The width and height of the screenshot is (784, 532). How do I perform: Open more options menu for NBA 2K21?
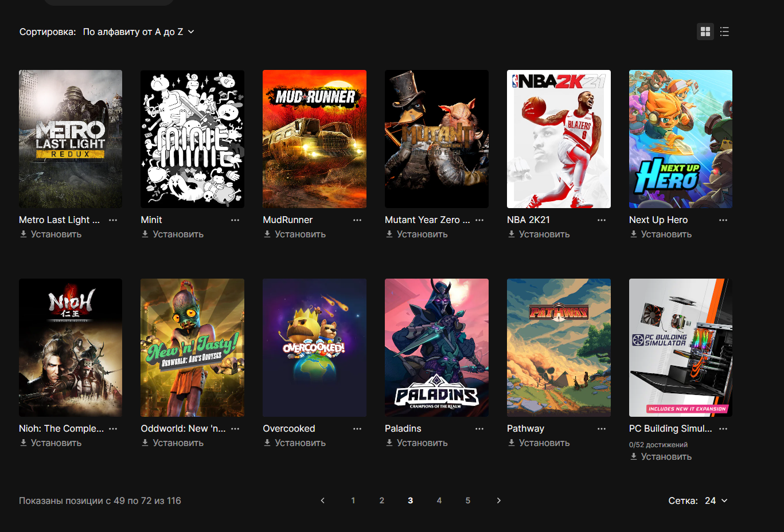pos(602,220)
